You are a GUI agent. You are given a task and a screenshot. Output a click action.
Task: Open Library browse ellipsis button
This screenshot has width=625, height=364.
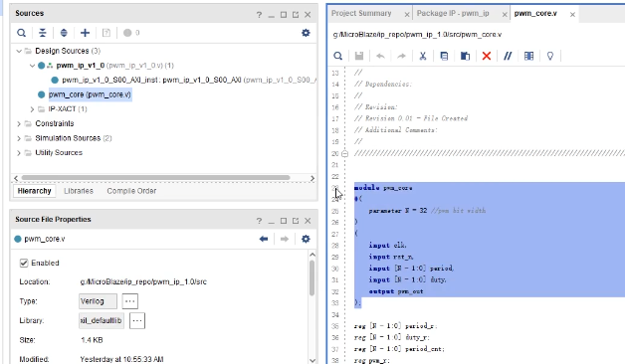point(137,320)
